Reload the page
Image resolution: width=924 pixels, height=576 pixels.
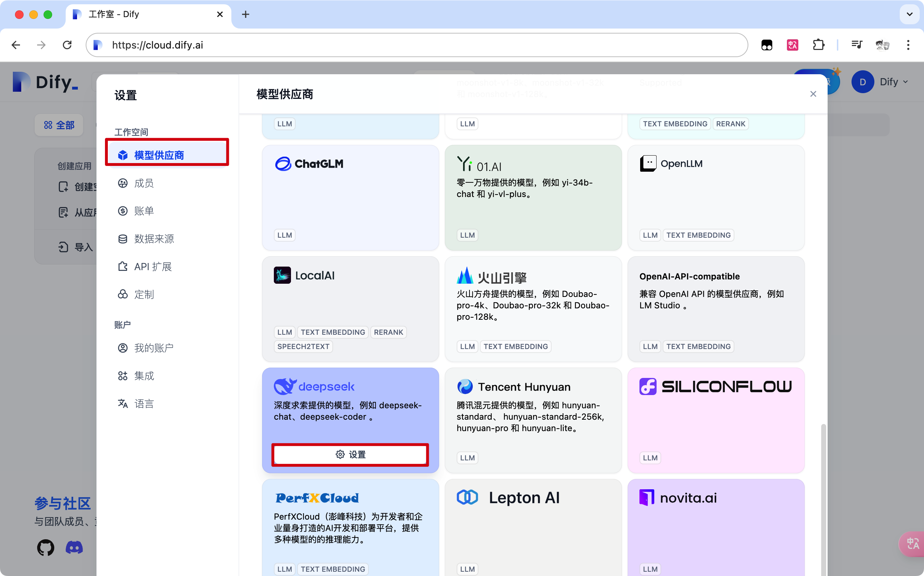point(67,45)
